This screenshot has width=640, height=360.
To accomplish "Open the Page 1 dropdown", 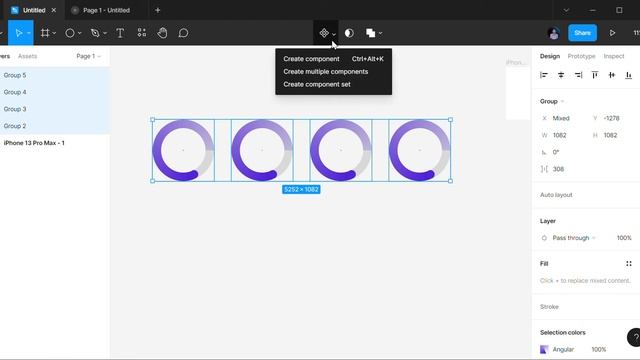I will pyautogui.click(x=89, y=56).
